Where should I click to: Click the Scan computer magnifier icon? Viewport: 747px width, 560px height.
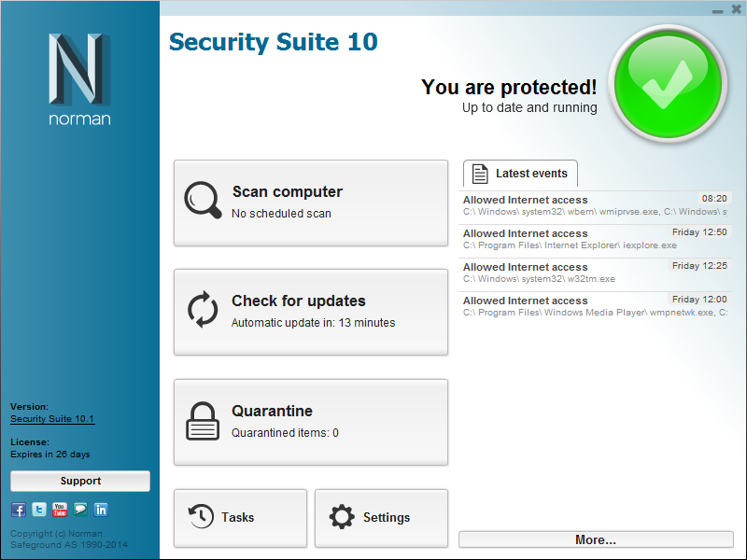click(x=203, y=201)
